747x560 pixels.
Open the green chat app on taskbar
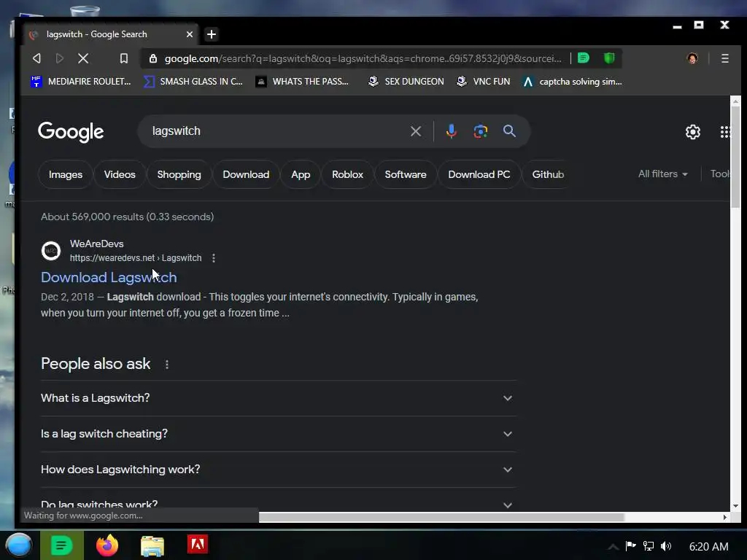click(x=61, y=545)
